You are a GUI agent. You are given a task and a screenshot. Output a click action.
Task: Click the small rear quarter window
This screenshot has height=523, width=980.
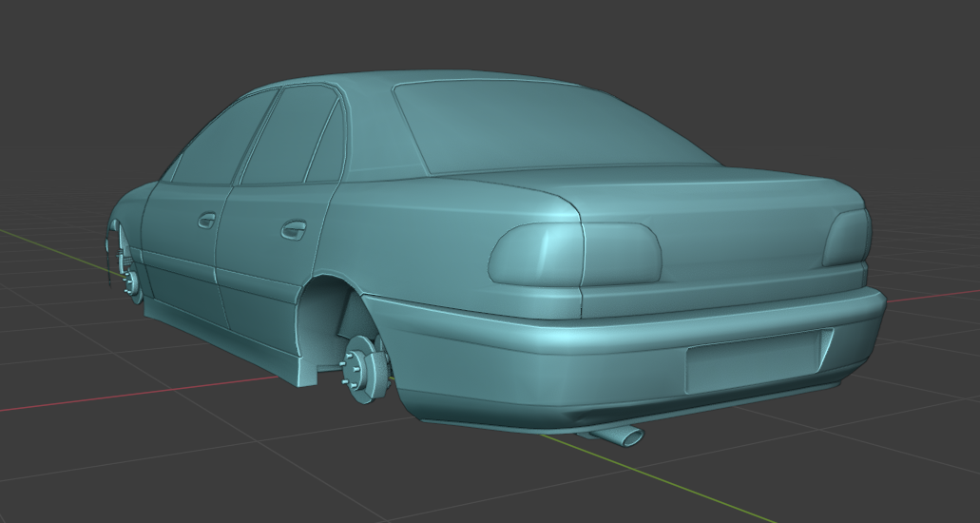(x=326, y=147)
